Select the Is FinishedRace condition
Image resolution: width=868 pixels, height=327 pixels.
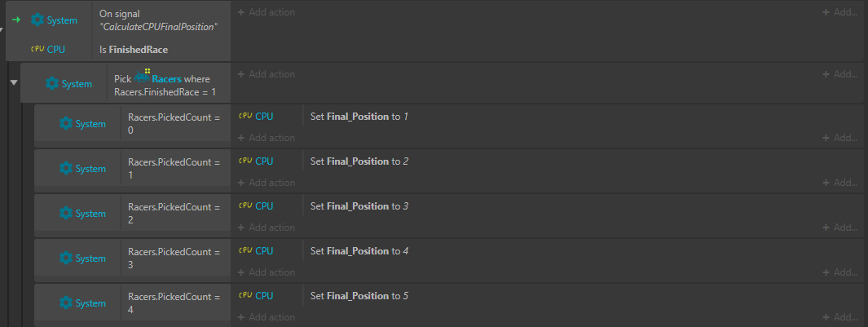(134, 49)
